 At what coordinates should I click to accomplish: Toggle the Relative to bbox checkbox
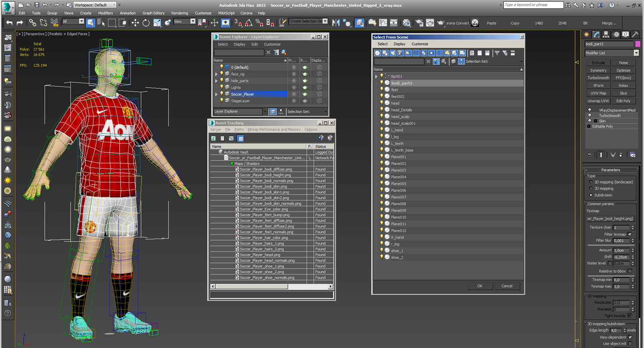(630, 271)
